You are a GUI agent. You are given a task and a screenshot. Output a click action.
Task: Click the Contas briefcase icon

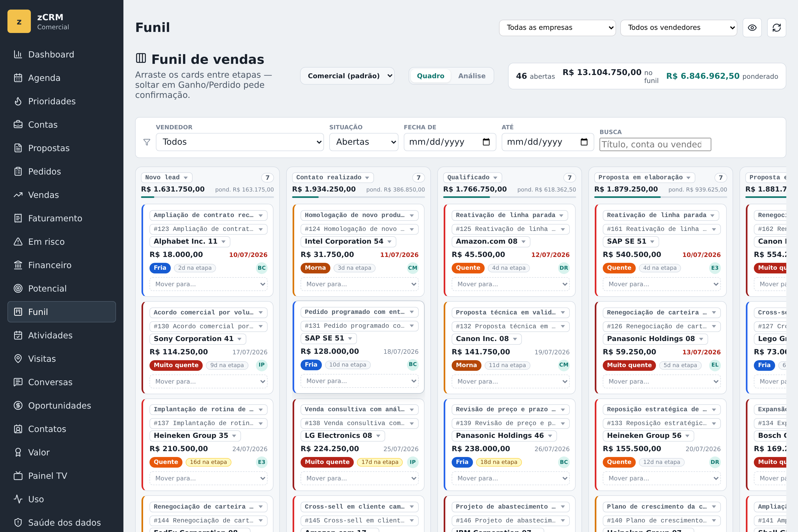(18, 124)
